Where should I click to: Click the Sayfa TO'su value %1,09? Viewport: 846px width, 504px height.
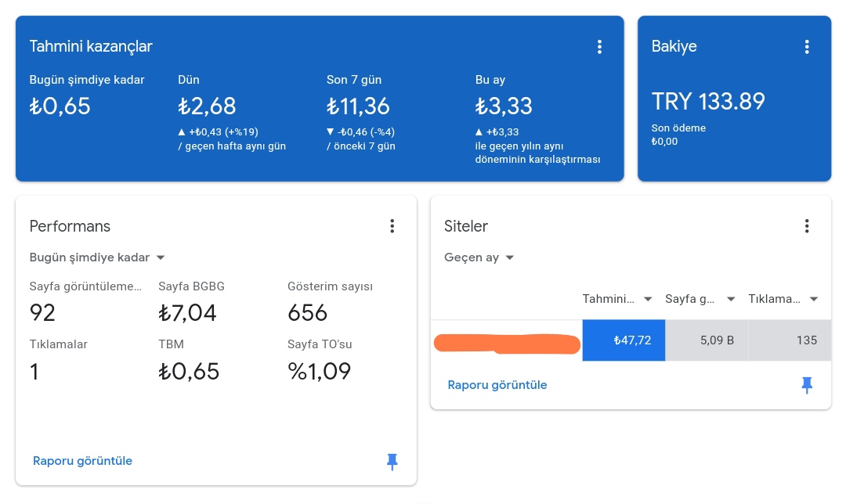[x=320, y=372]
